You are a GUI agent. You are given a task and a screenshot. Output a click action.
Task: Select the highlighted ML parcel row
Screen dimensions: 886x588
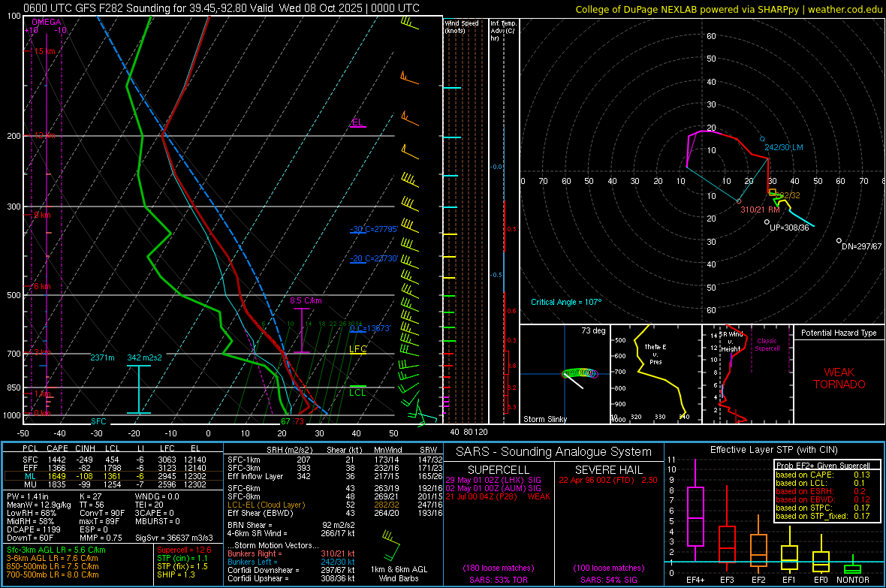(113, 476)
